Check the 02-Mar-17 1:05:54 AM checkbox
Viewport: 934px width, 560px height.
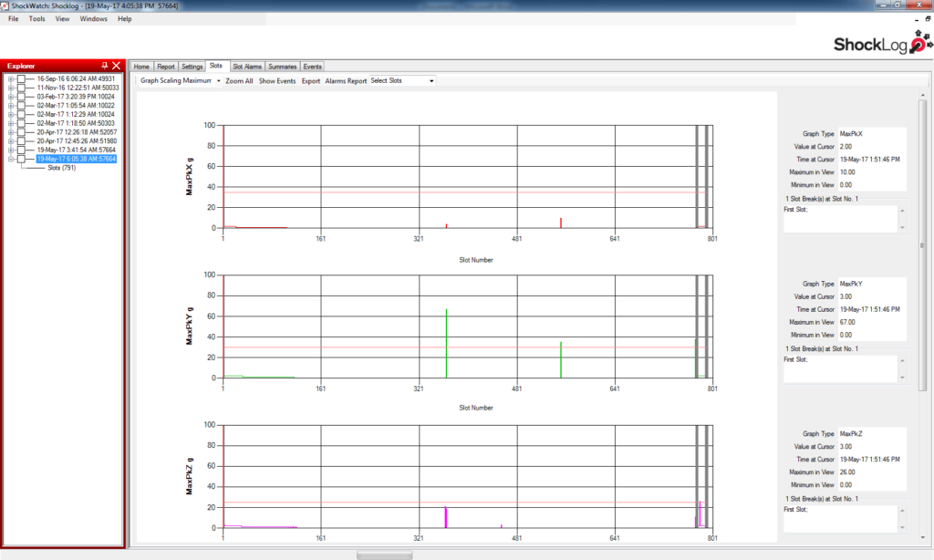21,106
